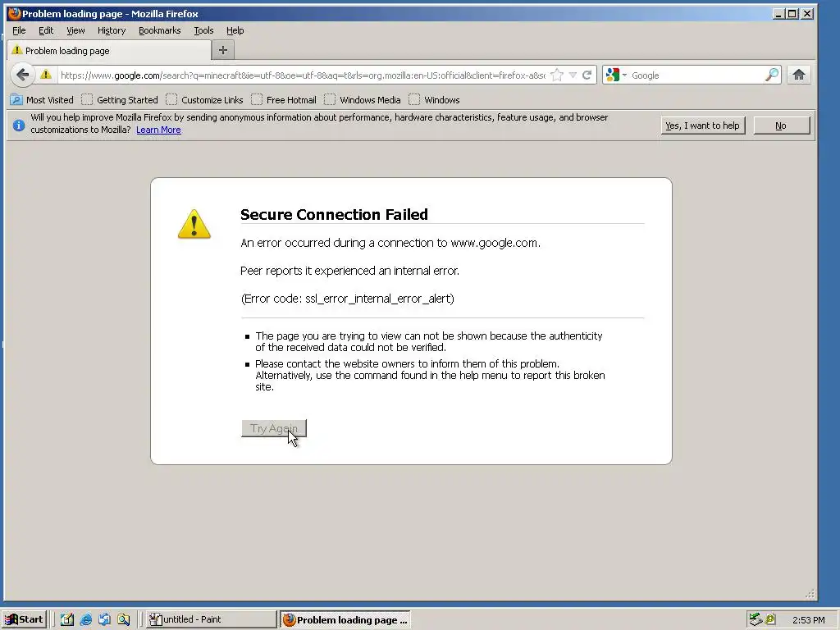Close the Firefox window

tap(807, 14)
